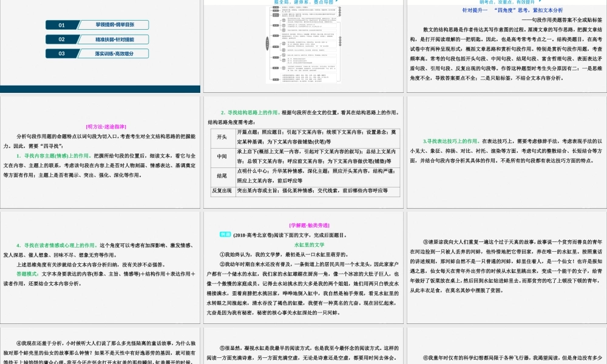Screen dimensions: 607x364
Task: Select the table cell 结尾
Action: [223, 176]
